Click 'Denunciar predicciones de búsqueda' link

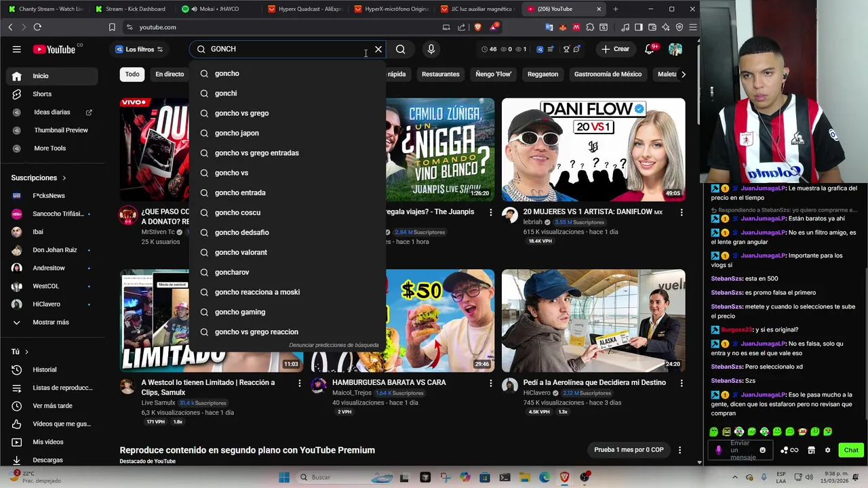(334, 345)
